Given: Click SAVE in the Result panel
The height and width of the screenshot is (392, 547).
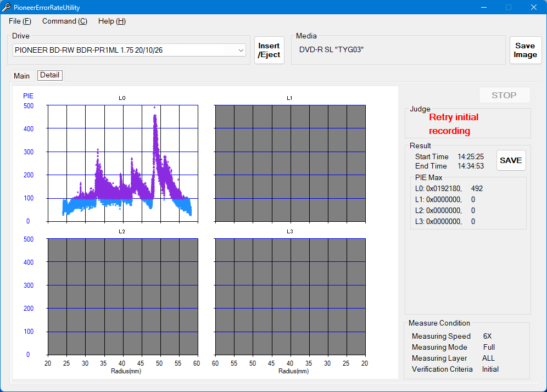Looking at the screenshot, I should coord(511,160).
